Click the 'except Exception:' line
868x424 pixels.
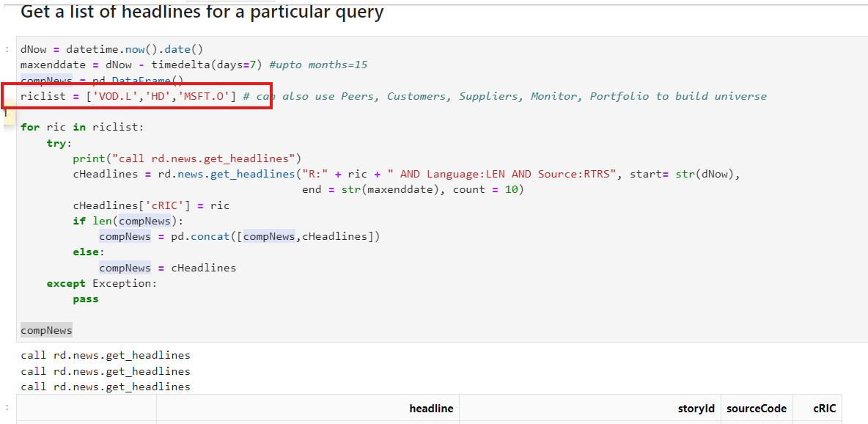tap(102, 284)
